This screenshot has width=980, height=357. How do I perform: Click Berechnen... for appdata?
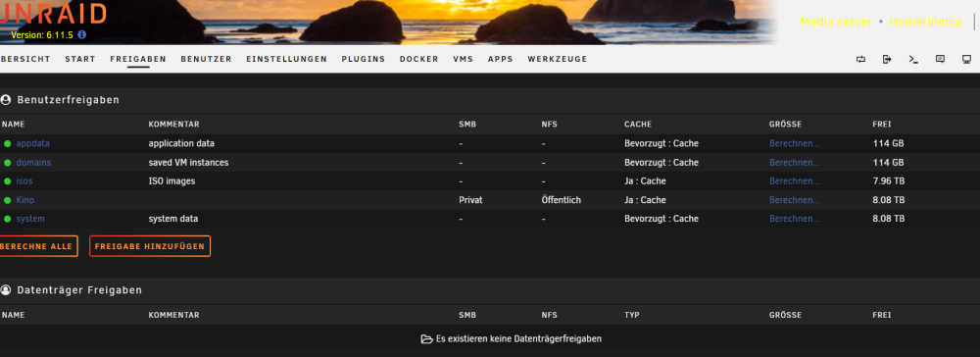pos(795,144)
